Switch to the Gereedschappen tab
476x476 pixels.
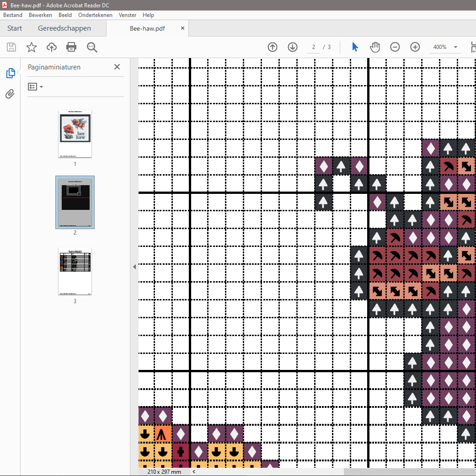pyautogui.click(x=64, y=28)
